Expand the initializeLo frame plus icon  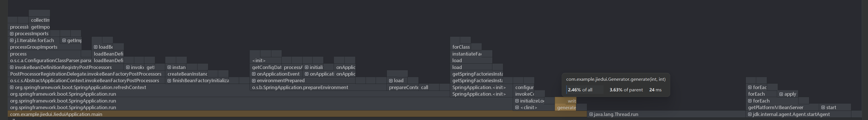(x=517, y=101)
